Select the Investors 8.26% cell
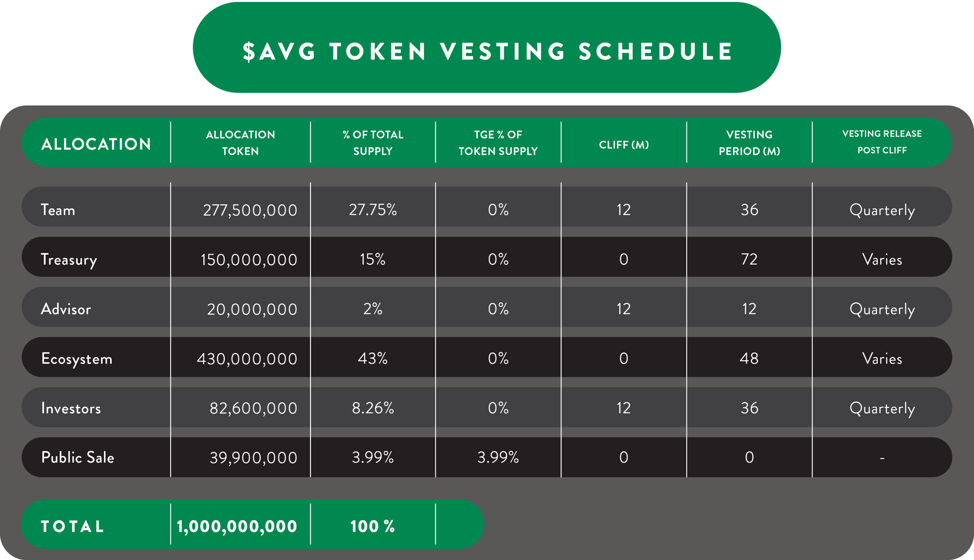 coord(373,408)
